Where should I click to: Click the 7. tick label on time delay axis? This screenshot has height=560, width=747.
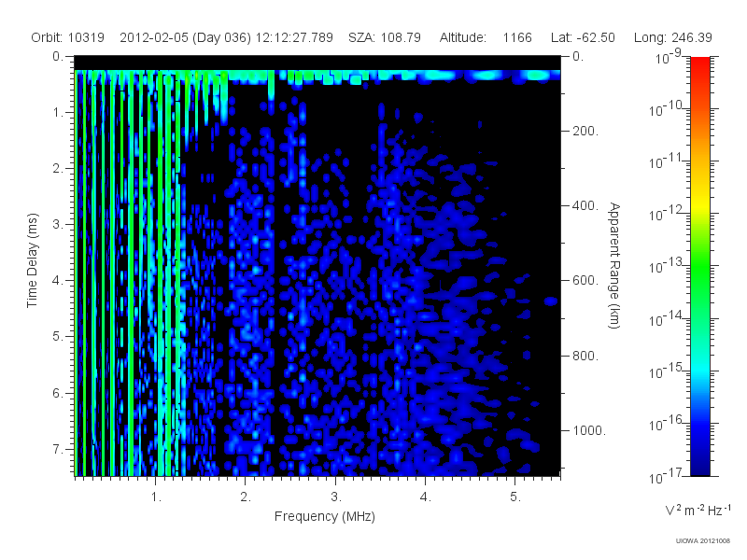pos(58,449)
